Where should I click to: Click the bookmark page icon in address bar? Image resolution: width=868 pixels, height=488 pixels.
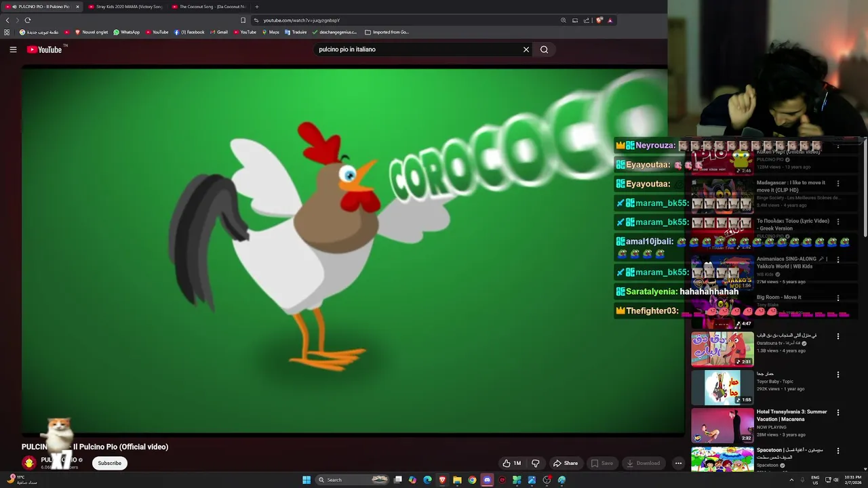243,20
